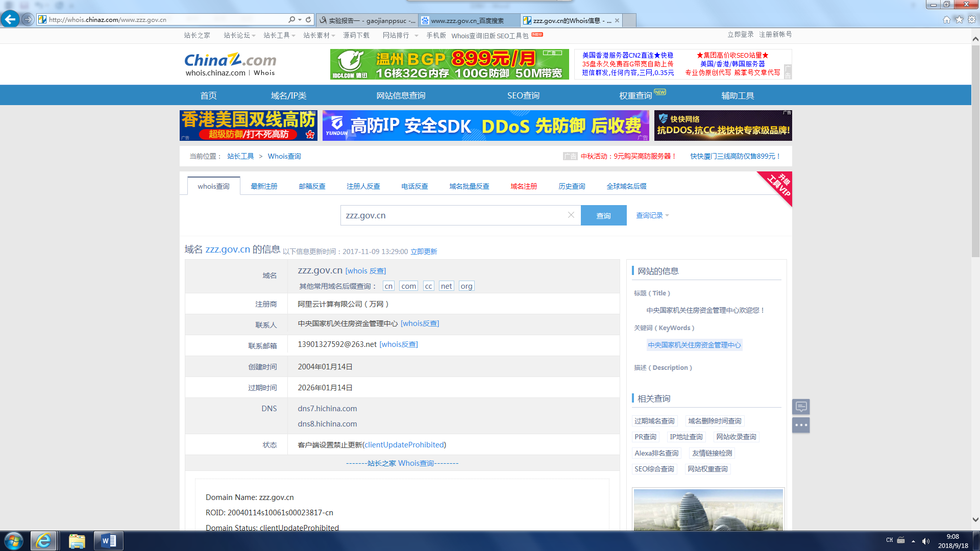Open the SEO查询 navigation menu
Viewport: 980px width, 551px height.
point(523,95)
